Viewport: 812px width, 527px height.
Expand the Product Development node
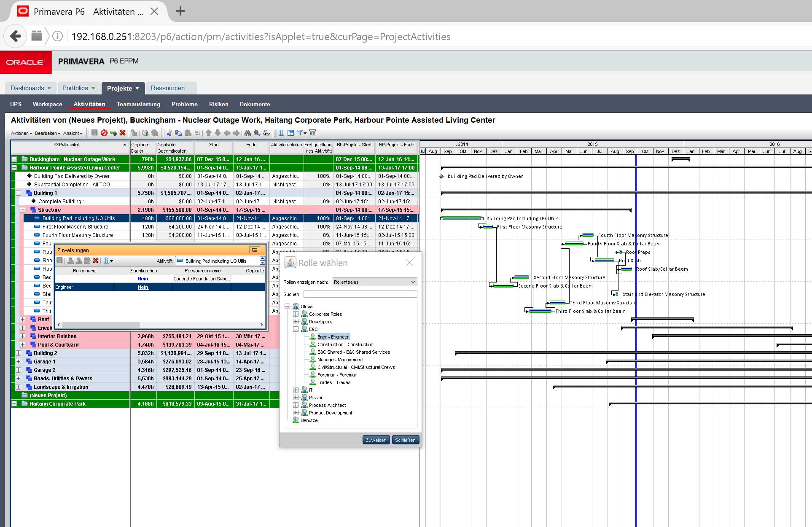tap(296, 413)
